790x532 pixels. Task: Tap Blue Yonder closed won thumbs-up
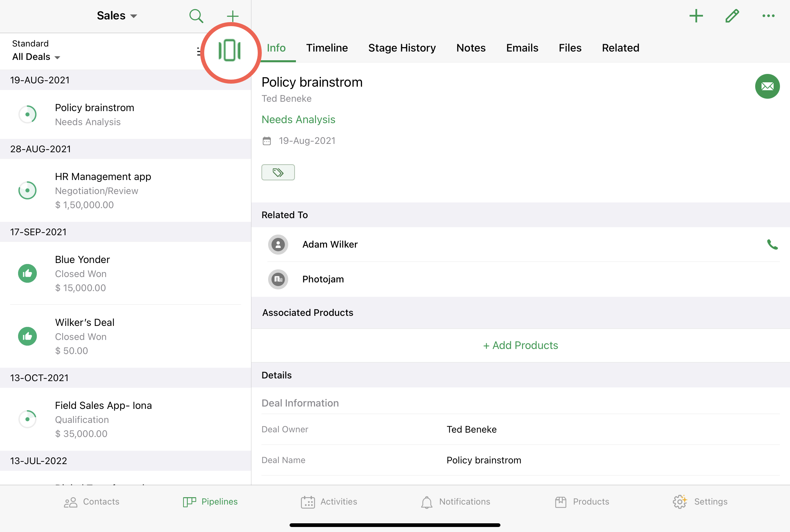click(27, 273)
